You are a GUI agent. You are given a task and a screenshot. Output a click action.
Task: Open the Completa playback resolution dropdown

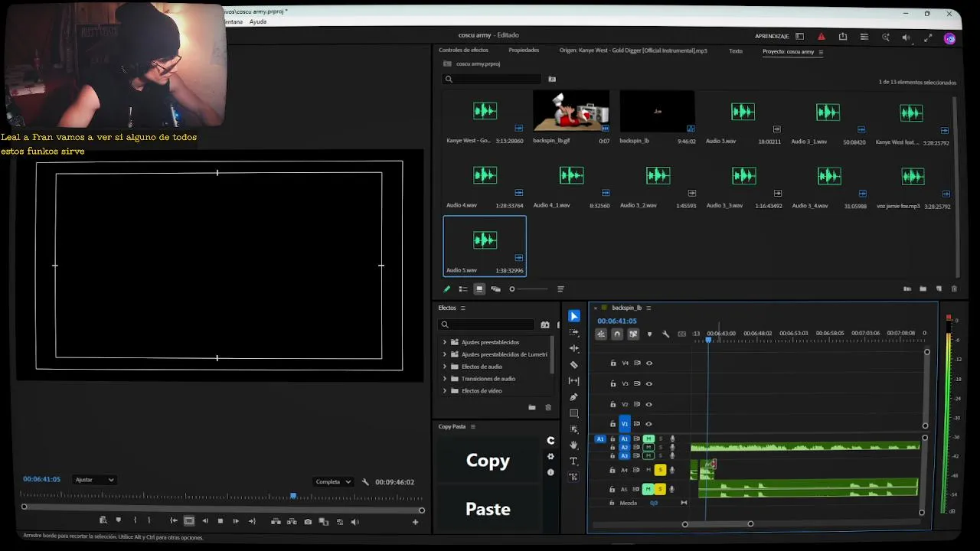click(x=333, y=482)
